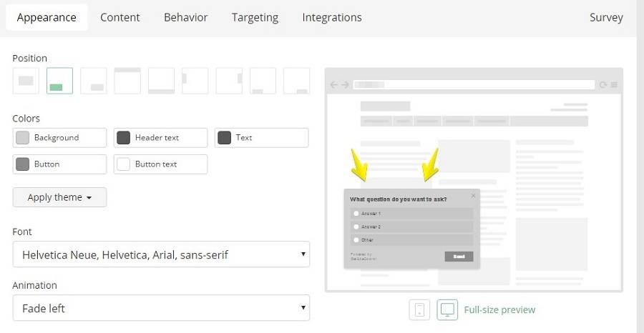Pick the Button color swatch

[22, 164]
